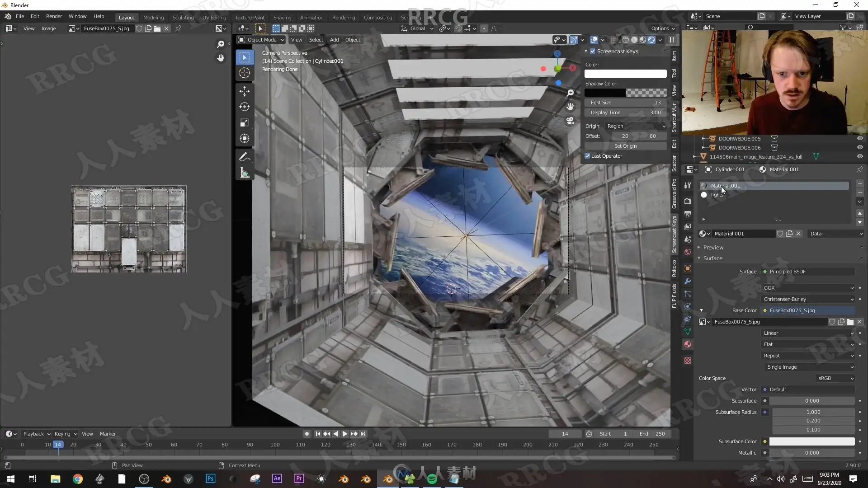The height and width of the screenshot is (488, 868).
Task: Select the 3D Cursor tool
Action: [245, 73]
